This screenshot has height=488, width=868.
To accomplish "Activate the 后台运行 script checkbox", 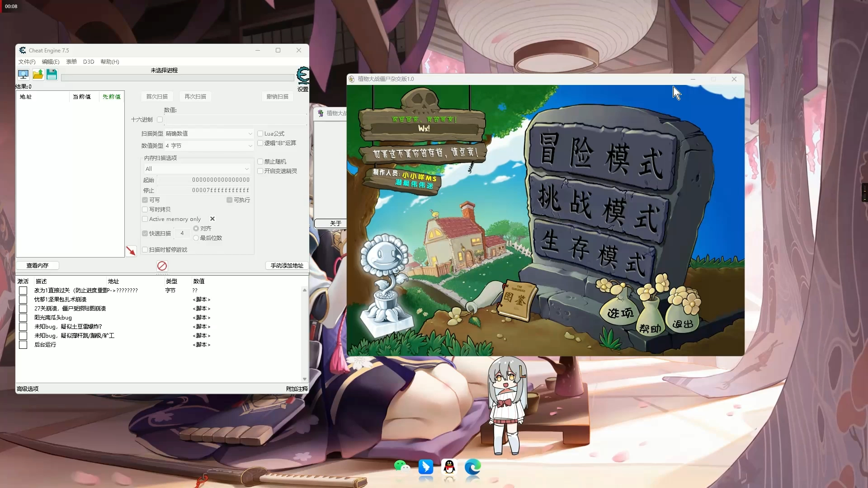I will click(23, 345).
